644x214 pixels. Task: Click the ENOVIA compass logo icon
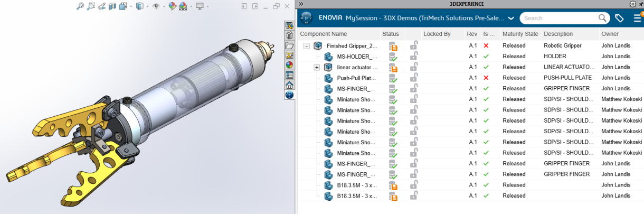click(306, 18)
